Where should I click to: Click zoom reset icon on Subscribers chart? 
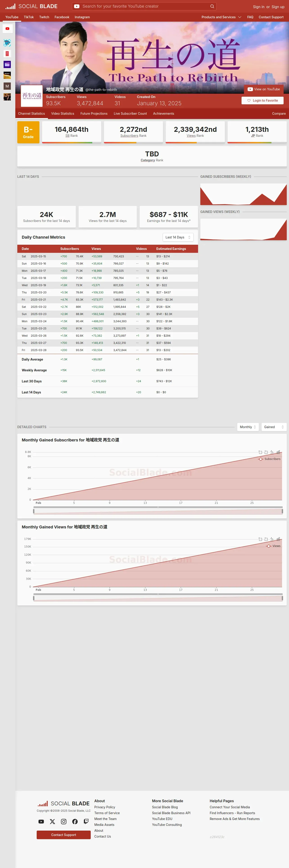[266, 452]
